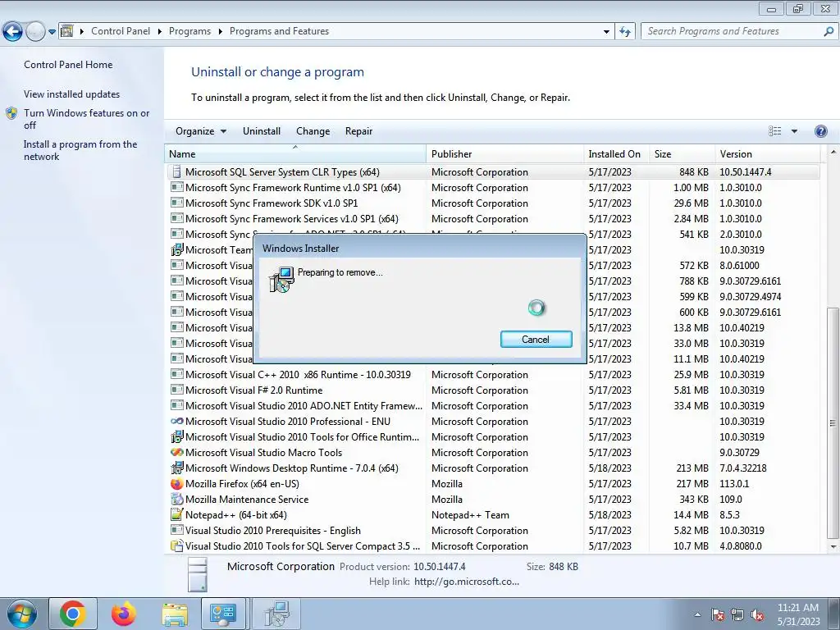The width and height of the screenshot is (840, 630).
Task: Click the search magnifier icon
Action: [x=829, y=31]
